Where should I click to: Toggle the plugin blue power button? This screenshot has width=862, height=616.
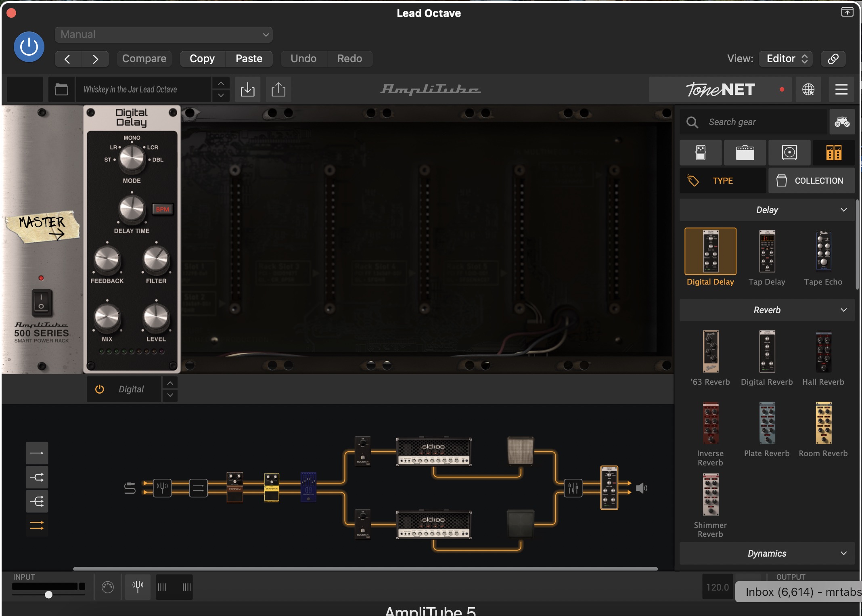(x=29, y=47)
